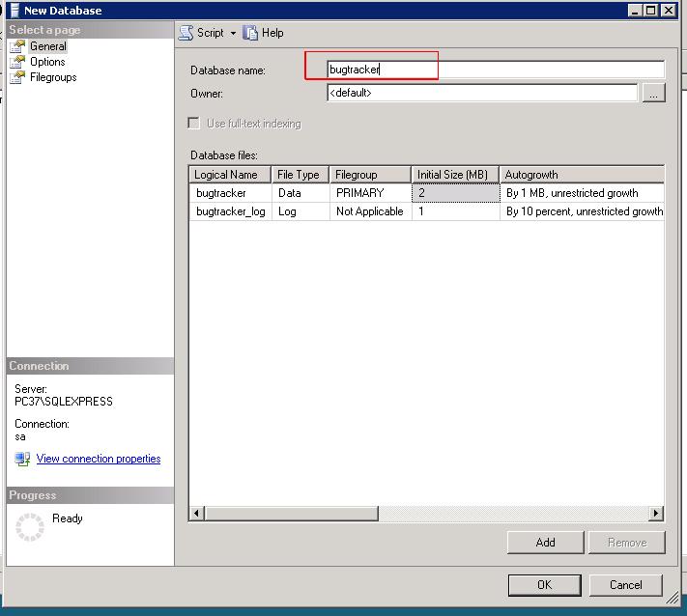This screenshot has height=616, width=687.
Task: Minimize the New Database window
Action: (x=635, y=10)
